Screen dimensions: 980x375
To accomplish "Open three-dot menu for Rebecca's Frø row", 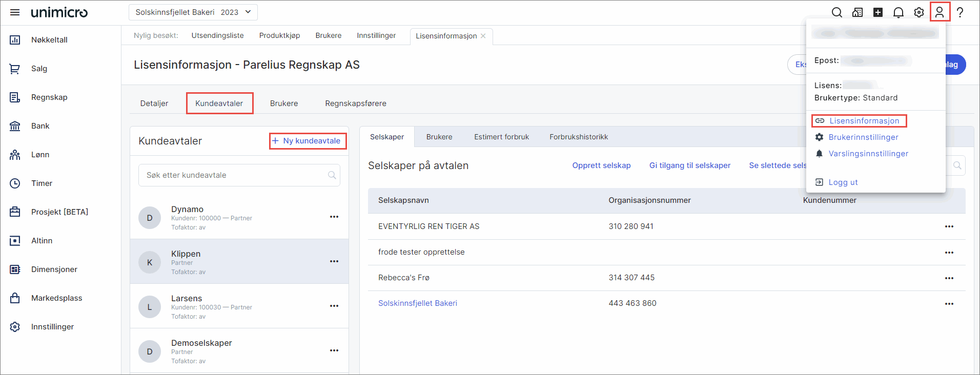I will point(949,278).
